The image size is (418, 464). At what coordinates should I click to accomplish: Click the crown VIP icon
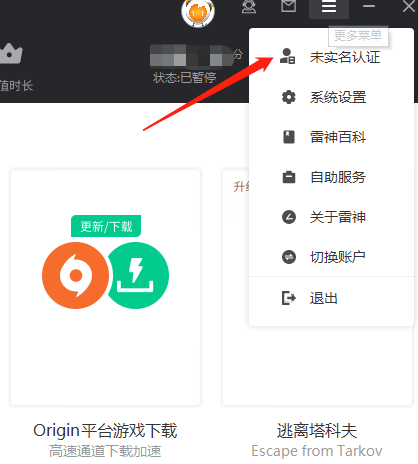[x=11, y=54]
